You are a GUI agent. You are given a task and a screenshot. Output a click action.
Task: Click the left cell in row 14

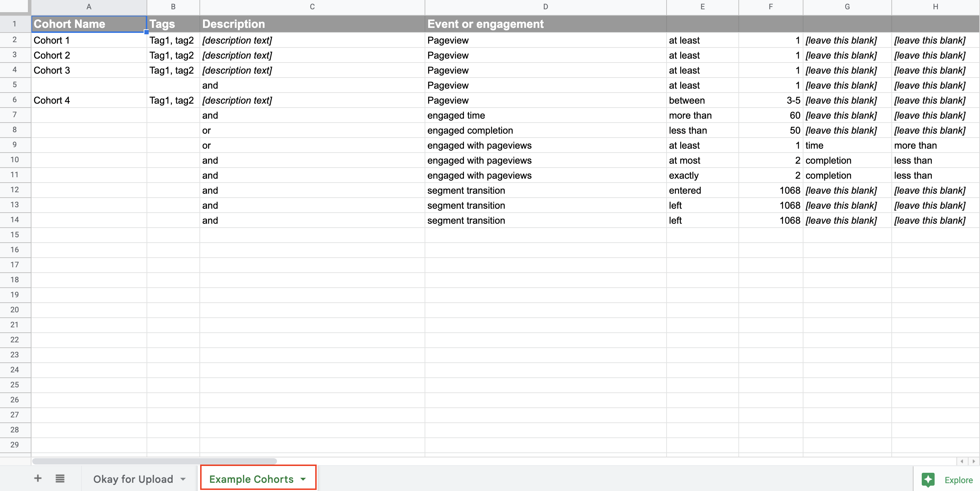[x=702, y=220]
